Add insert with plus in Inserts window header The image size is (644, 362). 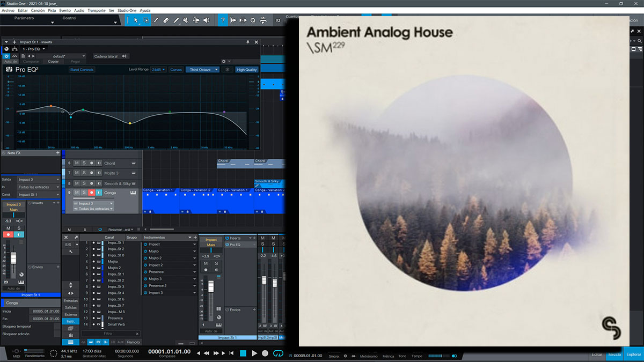point(14,41)
